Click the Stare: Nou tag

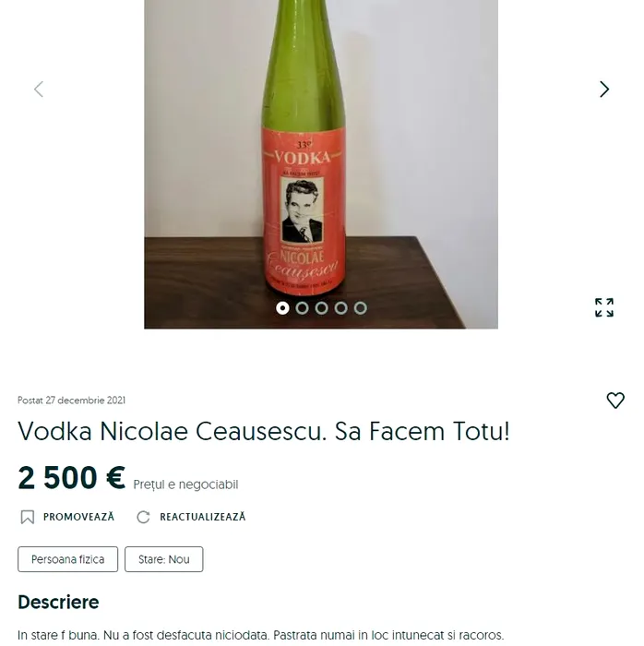[163, 559]
